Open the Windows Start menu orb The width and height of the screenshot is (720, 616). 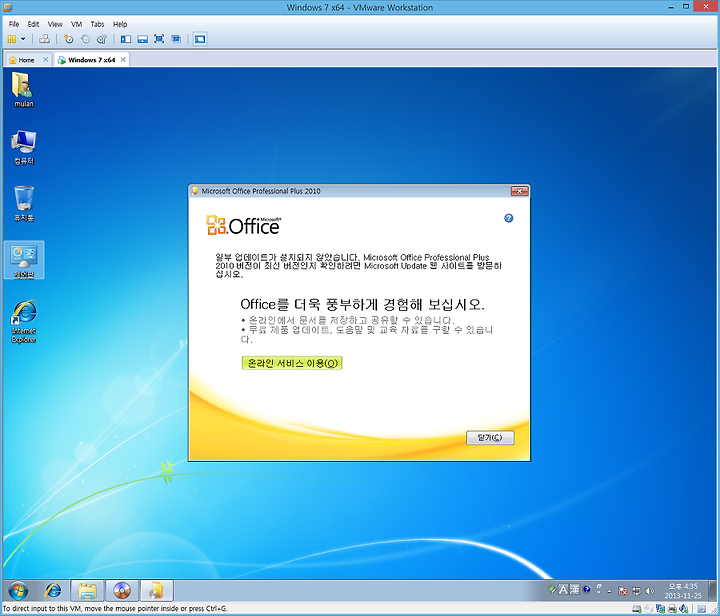coord(18,590)
